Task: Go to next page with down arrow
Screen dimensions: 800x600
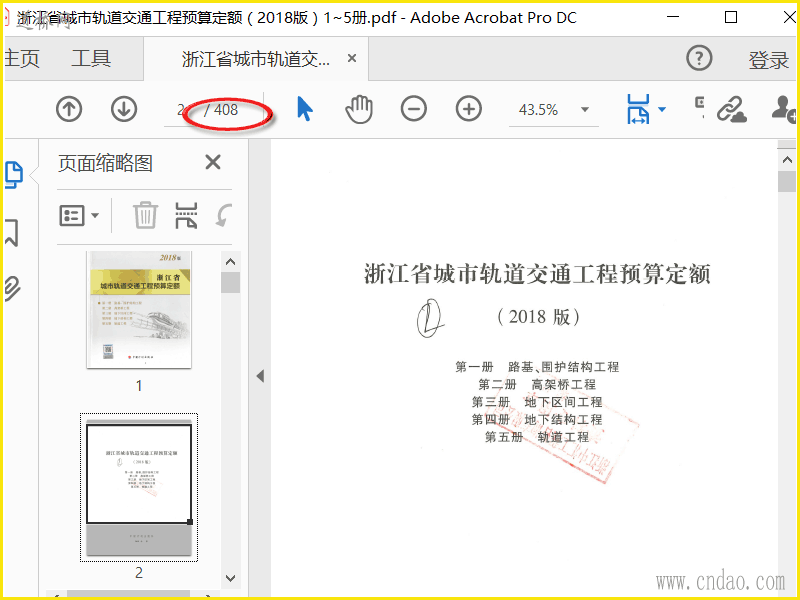Action: (124, 109)
